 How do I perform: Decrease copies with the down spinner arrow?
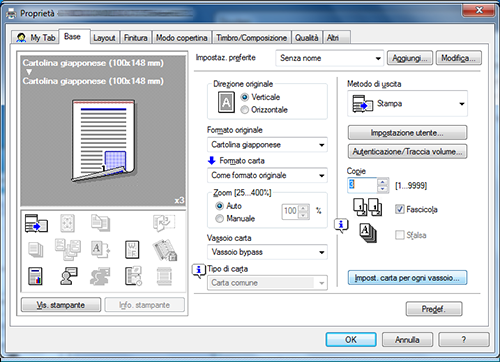[x=383, y=189]
